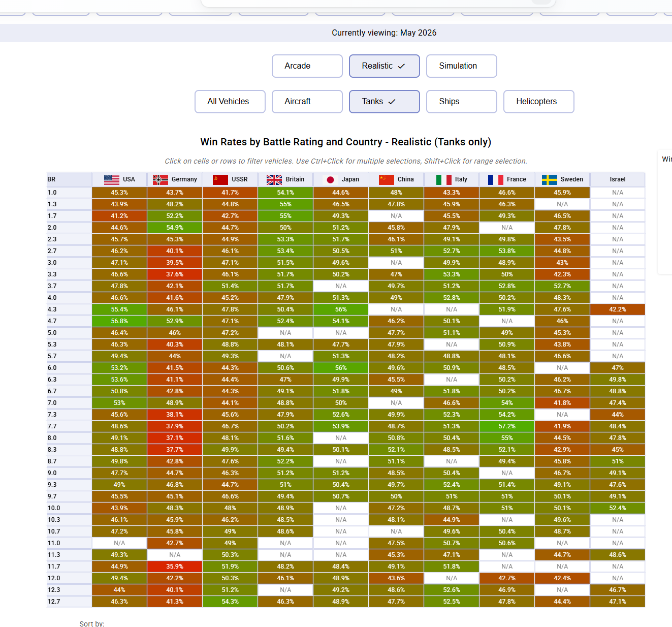Switch to Arcade game mode
The image size is (672, 627).
click(307, 66)
